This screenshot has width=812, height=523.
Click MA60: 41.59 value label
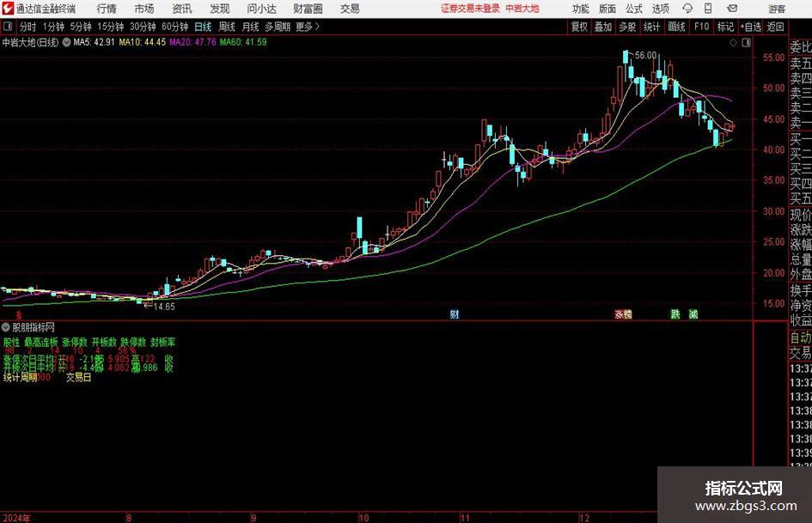pos(243,42)
